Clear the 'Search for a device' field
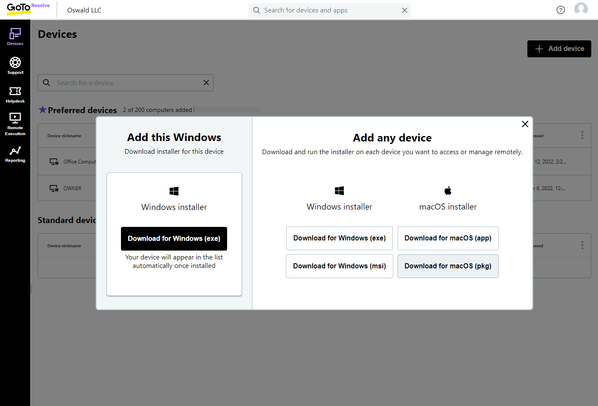598x406 pixels. [206, 83]
